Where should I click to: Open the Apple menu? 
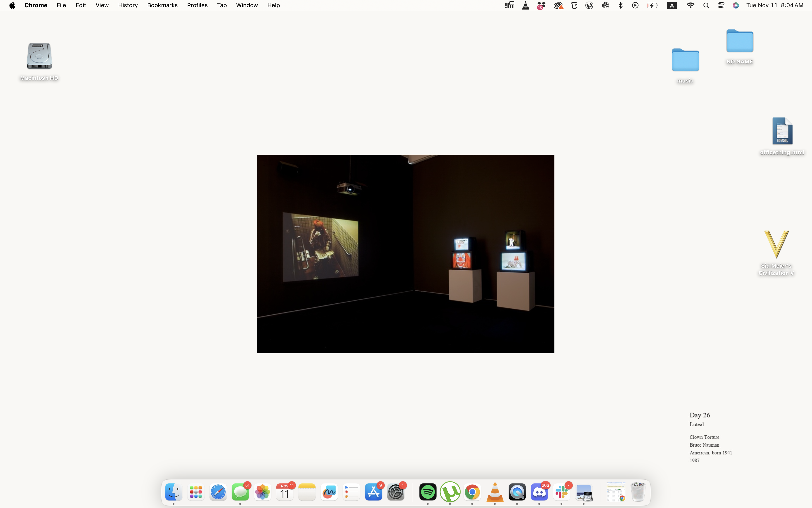point(12,5)
